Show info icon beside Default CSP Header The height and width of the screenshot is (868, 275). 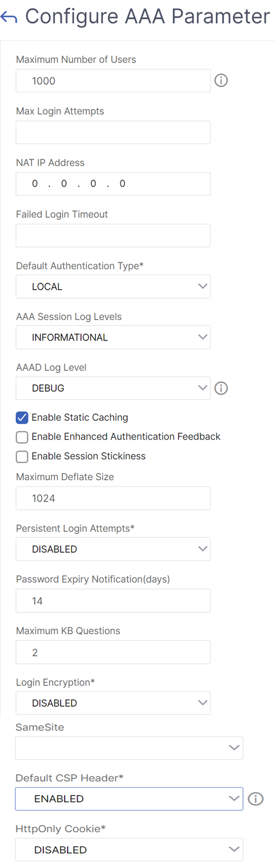[256, 799]
